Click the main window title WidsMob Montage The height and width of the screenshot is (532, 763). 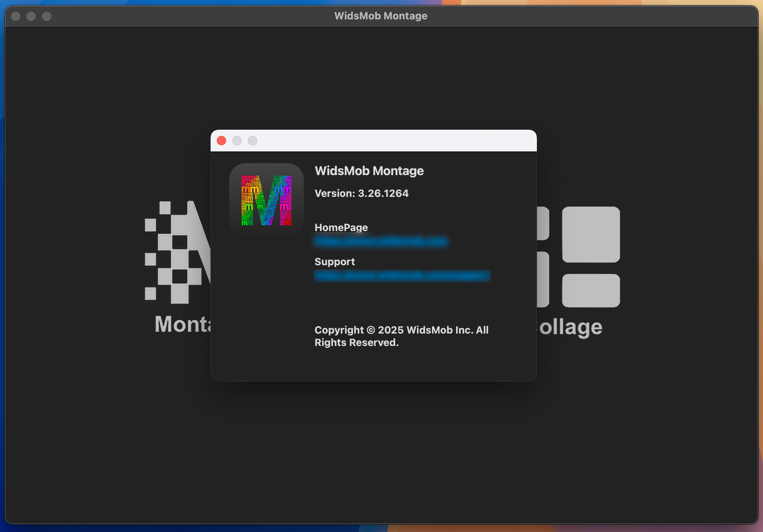381,16
